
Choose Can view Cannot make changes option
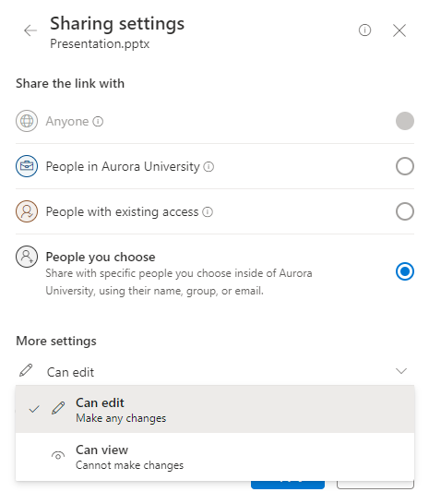(x=215, y=457)
